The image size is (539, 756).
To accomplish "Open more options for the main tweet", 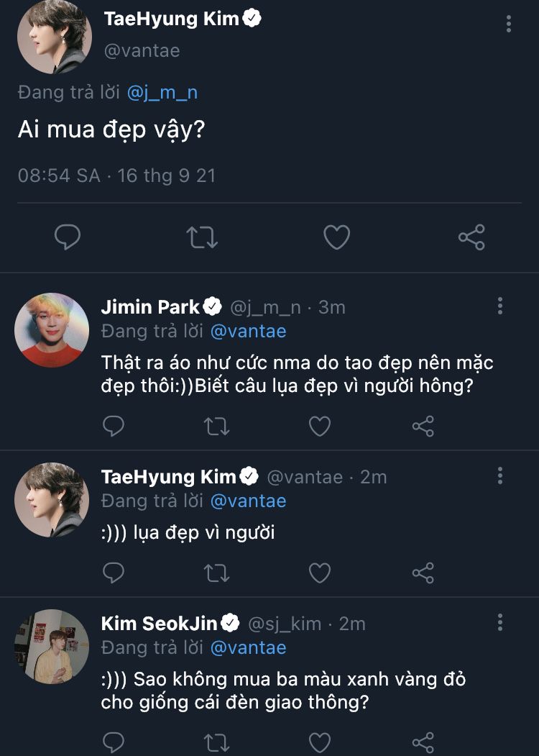I will click(x=509, y=24).
